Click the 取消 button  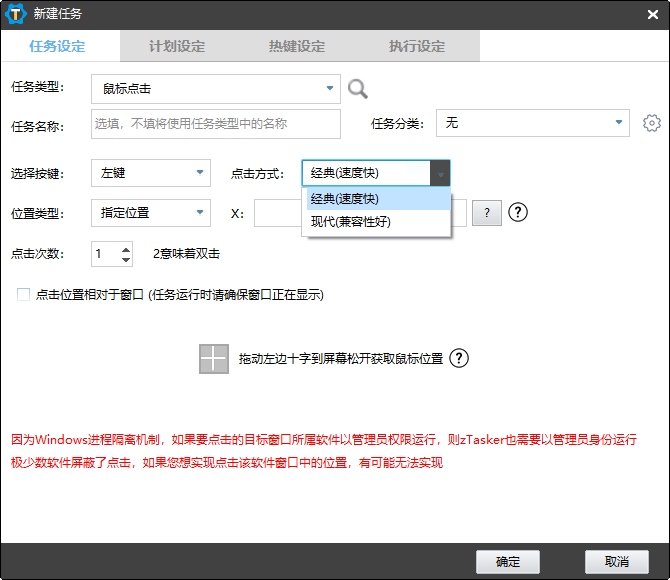point(617,561)
